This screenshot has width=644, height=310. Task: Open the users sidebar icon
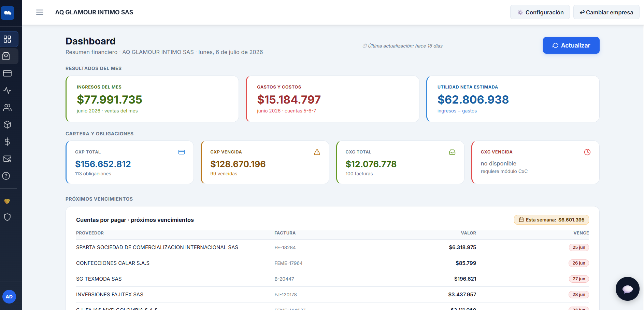coord(8,107)
